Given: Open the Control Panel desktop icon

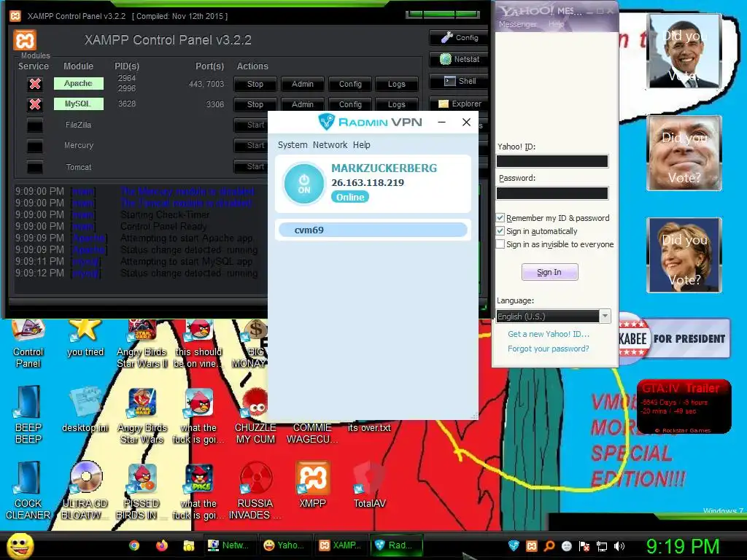Looking at the screenshot, I should (28, 344).
